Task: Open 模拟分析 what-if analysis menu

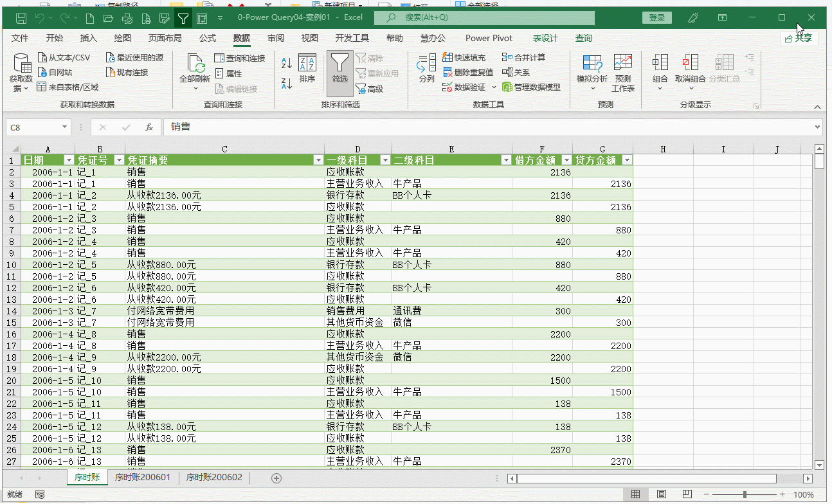Action: (592, 73)
